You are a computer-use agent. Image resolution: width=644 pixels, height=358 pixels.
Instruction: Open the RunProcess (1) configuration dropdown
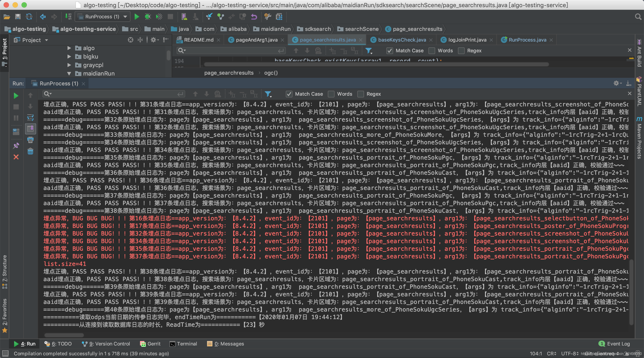pyautogui.click(x=102, y=17)
